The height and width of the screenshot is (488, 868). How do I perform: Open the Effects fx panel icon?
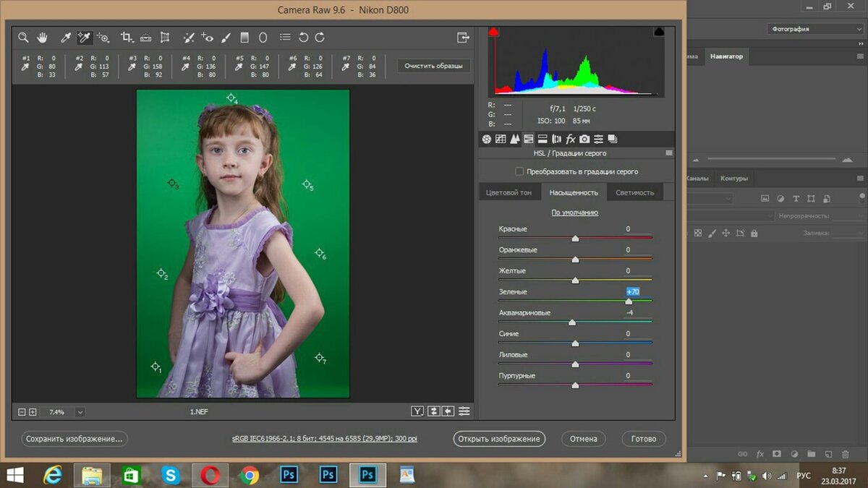point(570,139)
